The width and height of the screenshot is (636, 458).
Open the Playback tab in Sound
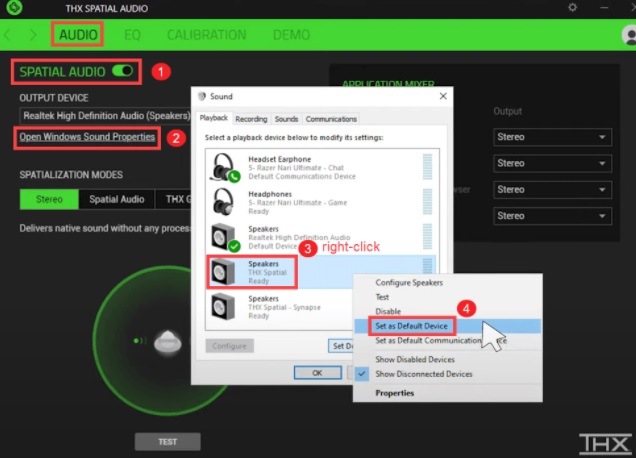214,118
